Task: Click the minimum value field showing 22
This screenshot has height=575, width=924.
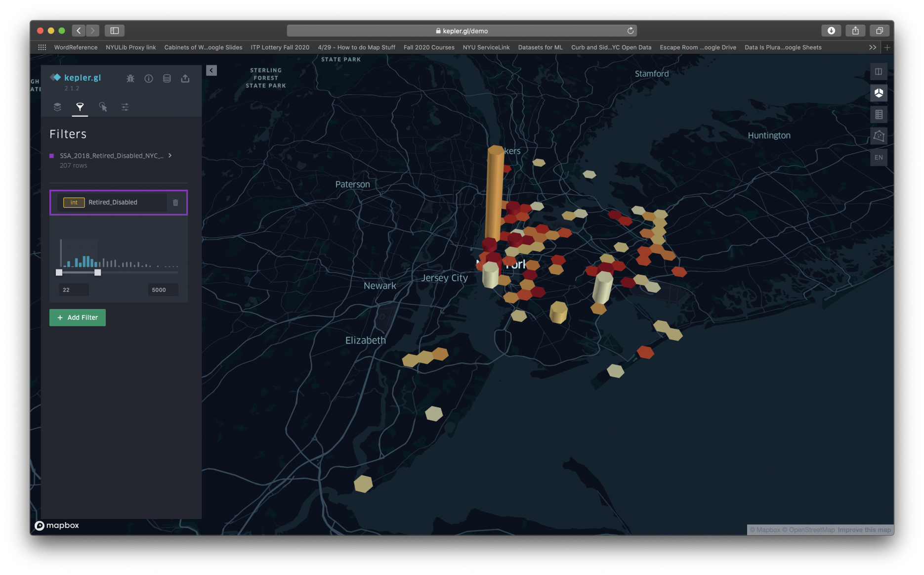Action: tap(74, 290)
